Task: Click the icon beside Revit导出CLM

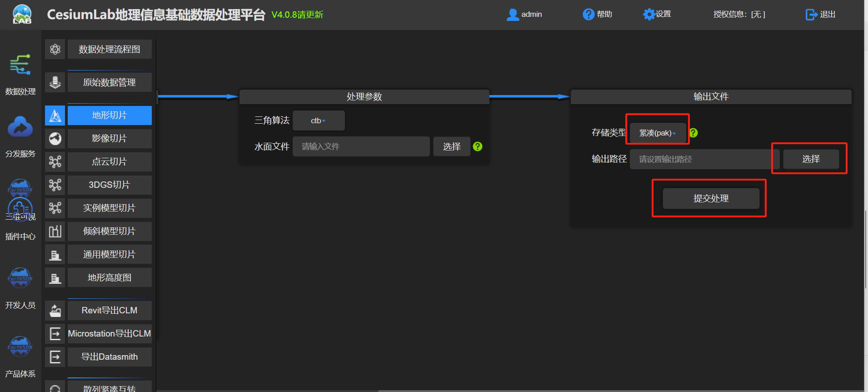Action: coord(55,311)
